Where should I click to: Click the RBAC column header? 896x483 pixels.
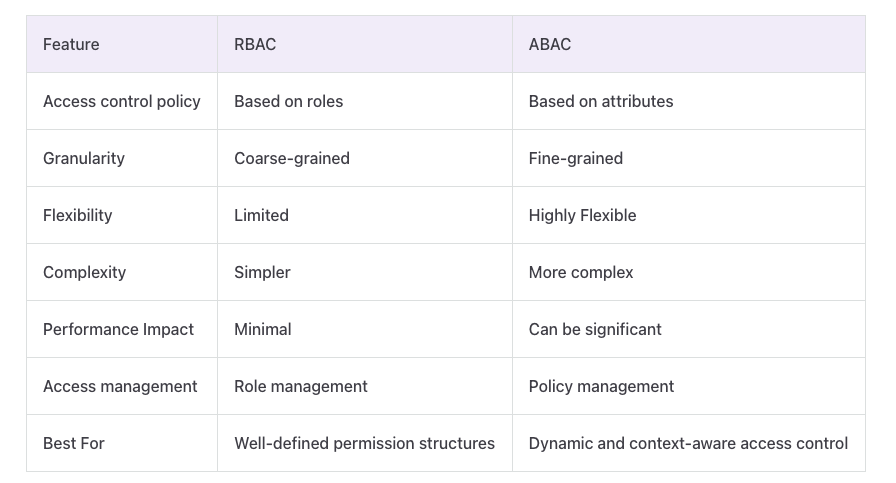pos(255,44)
